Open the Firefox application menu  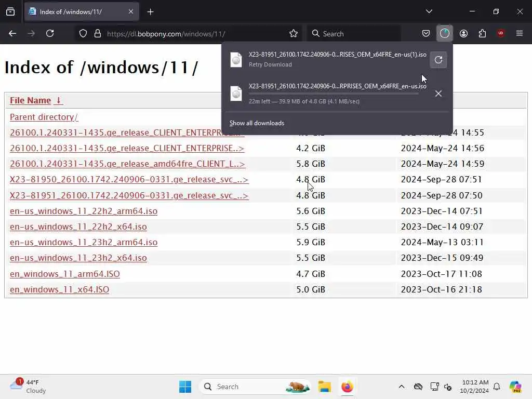pos(519,33)
